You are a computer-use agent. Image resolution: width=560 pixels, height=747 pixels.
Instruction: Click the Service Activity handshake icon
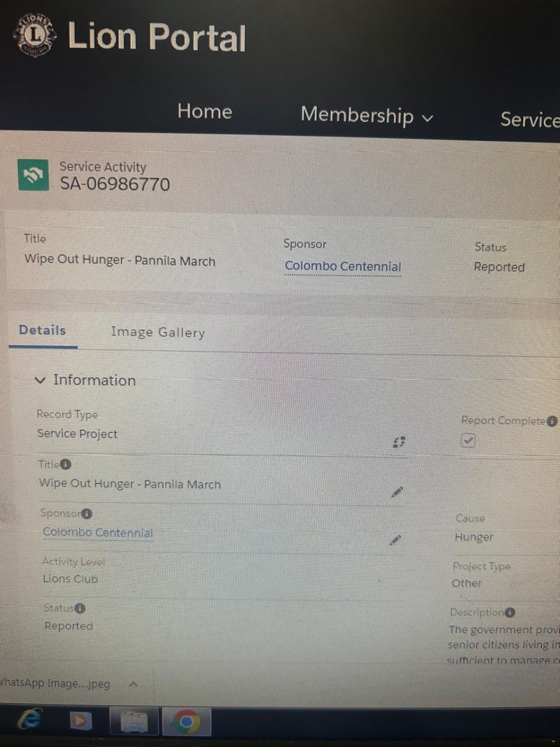click(33, 175)
